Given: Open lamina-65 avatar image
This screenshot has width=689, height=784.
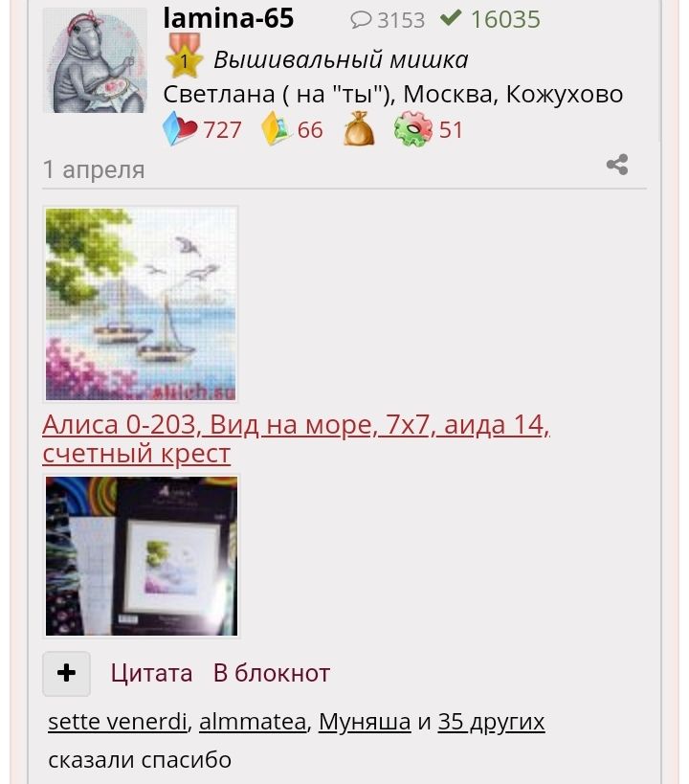Looking at the screenshot, I should click(x=95, y=60).
